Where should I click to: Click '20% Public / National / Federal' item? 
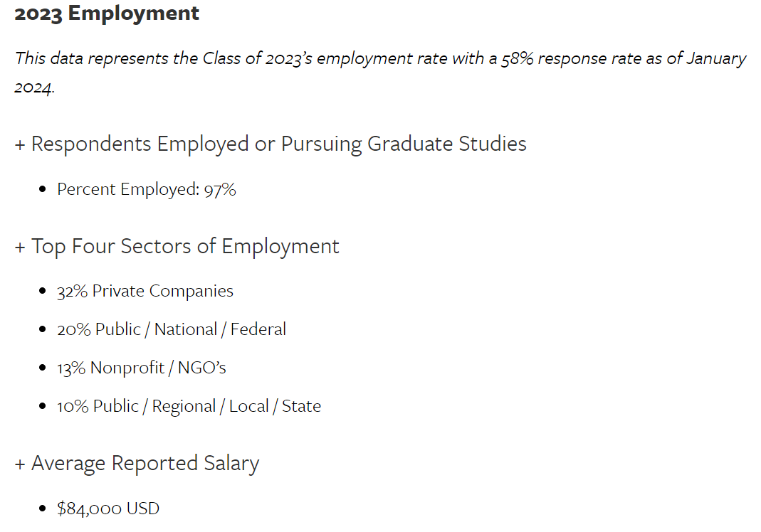(x=172, y=329)
